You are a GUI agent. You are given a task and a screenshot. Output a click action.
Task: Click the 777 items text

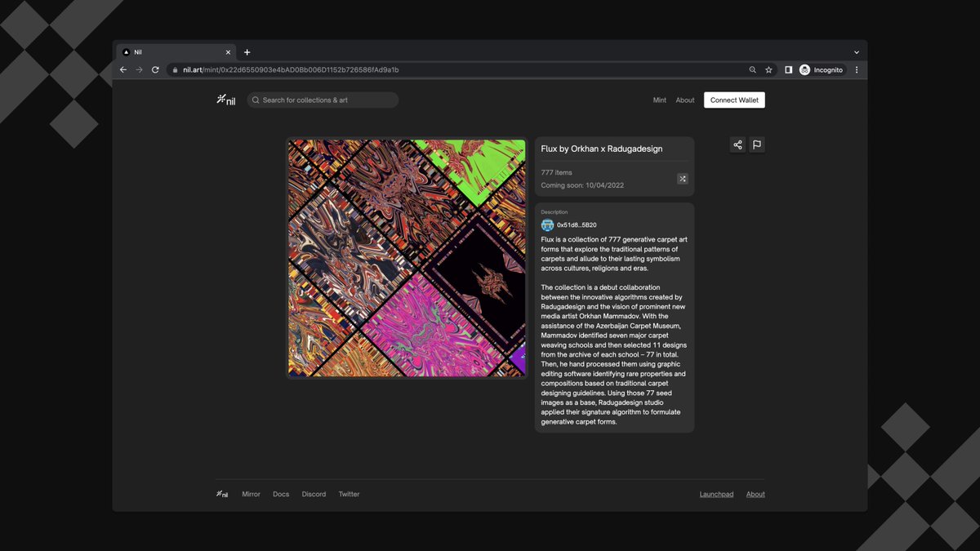[556, 173]
